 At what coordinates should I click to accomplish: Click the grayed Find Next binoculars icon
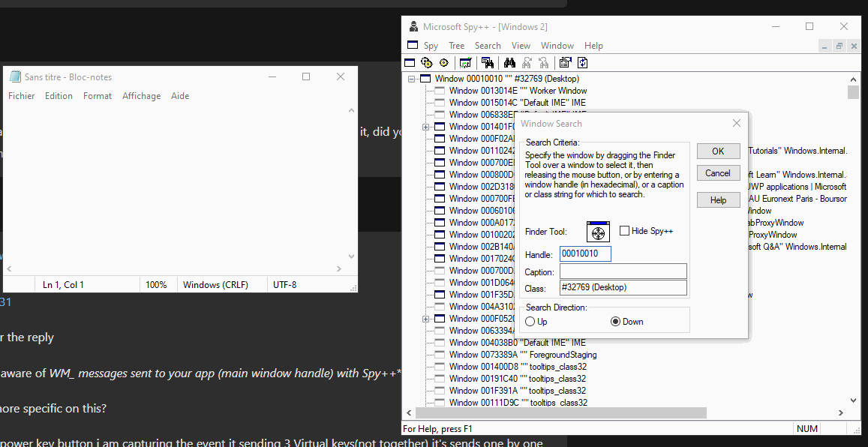pos(527,62)
